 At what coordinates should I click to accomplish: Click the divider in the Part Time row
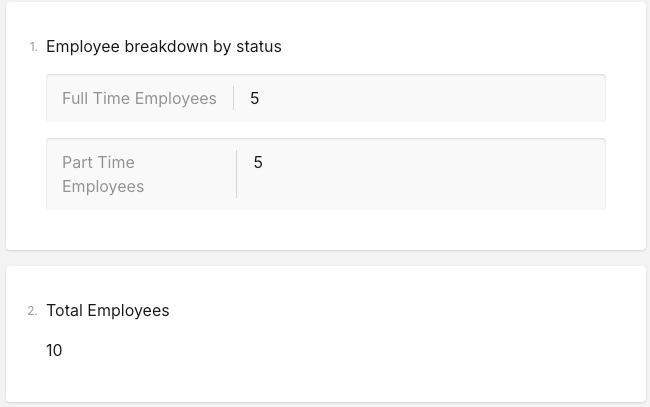(237, 174)
